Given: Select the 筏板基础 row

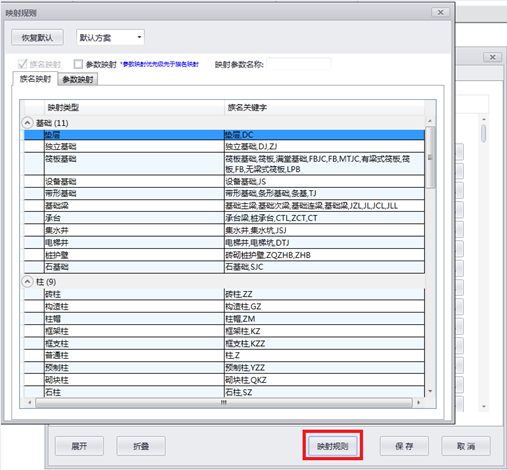Looking at the screenshot, I should (x=224, y=164).
